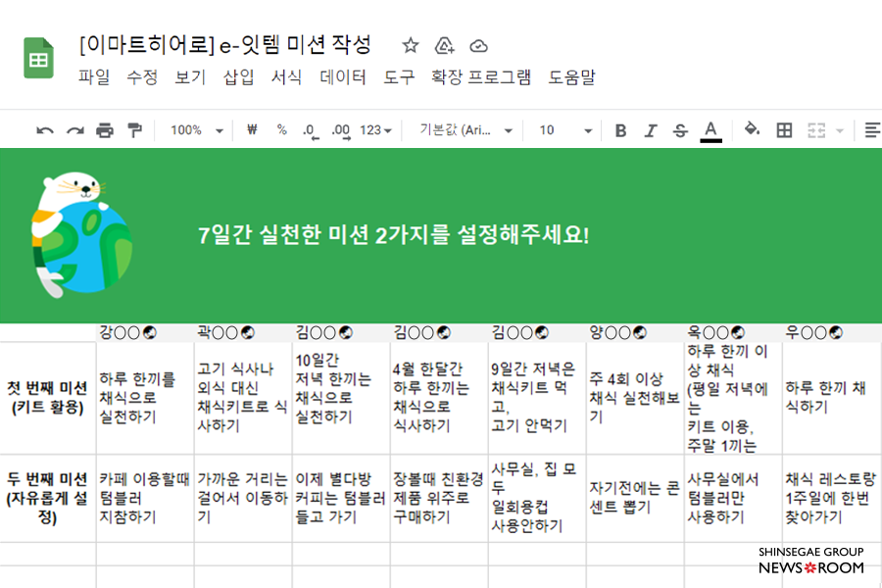Open the fill color paint bucket
882x588 pixels.
(752, 130)
